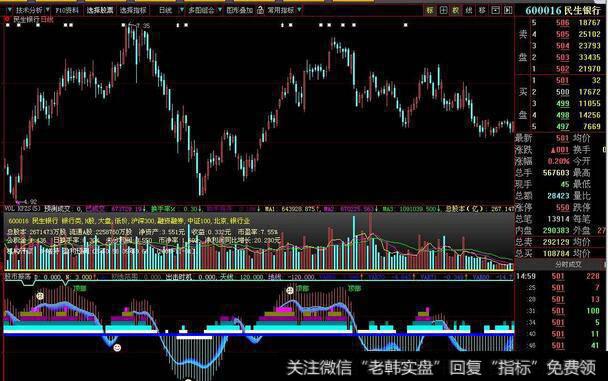Click the smiley marker at the left indicator trough
The height and width of the screenshot is (381, 608).
(117, 348)
